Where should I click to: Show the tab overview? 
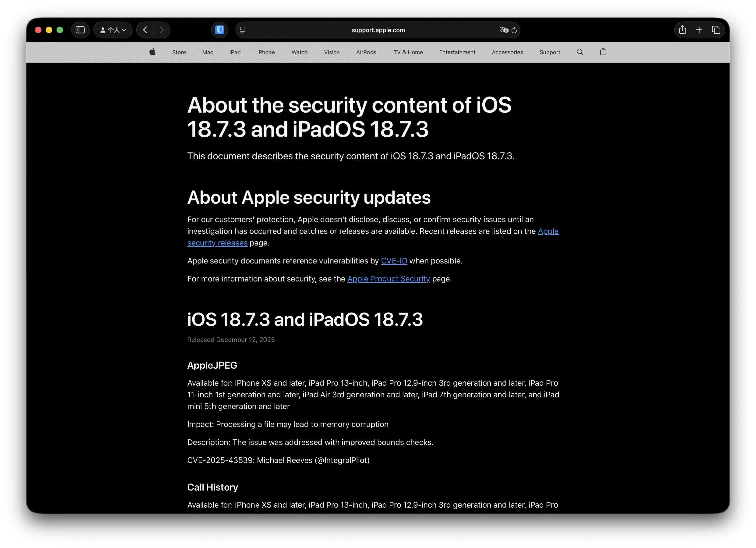[716, 30]
